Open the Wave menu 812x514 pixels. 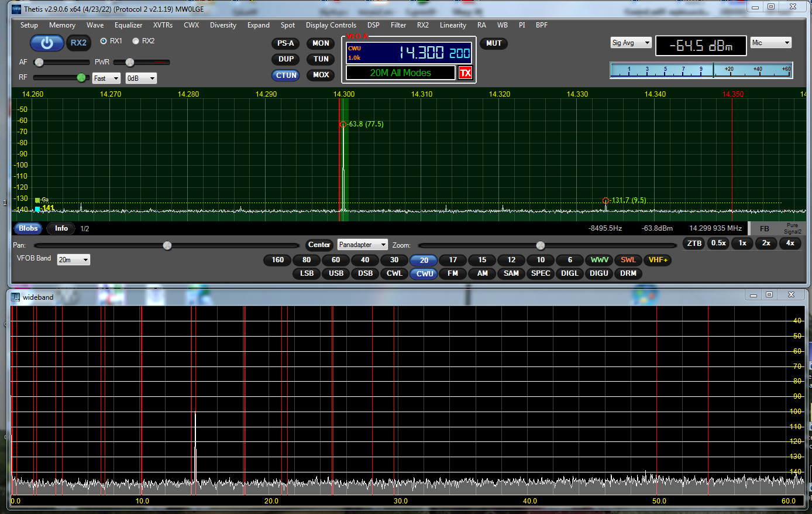95,25
